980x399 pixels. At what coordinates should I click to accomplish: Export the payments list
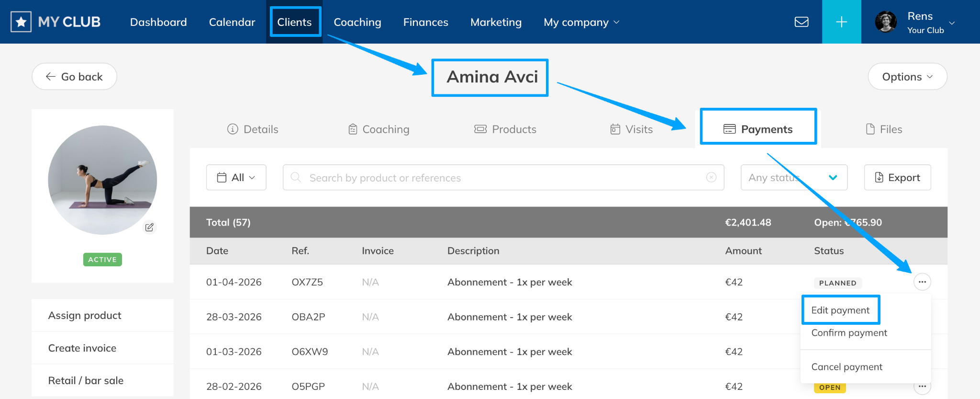pyautogui.click(x=897, y=178)
